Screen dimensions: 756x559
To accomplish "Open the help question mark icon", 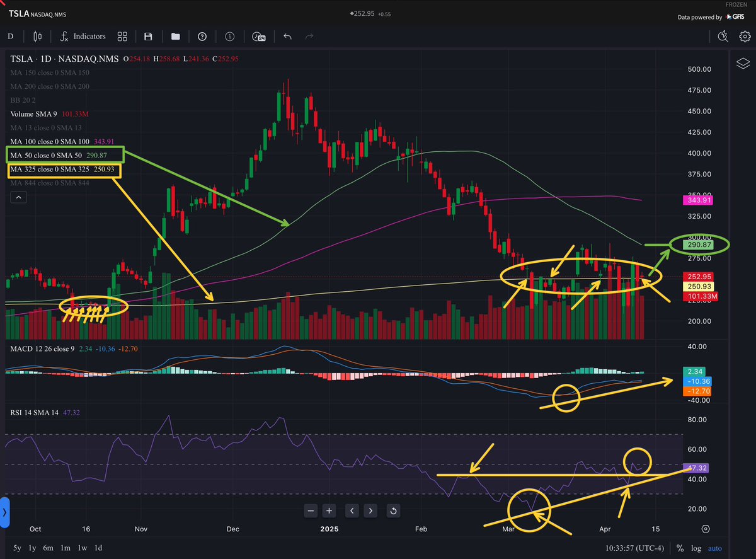I will pyautogui.click(x=202, y=37).
